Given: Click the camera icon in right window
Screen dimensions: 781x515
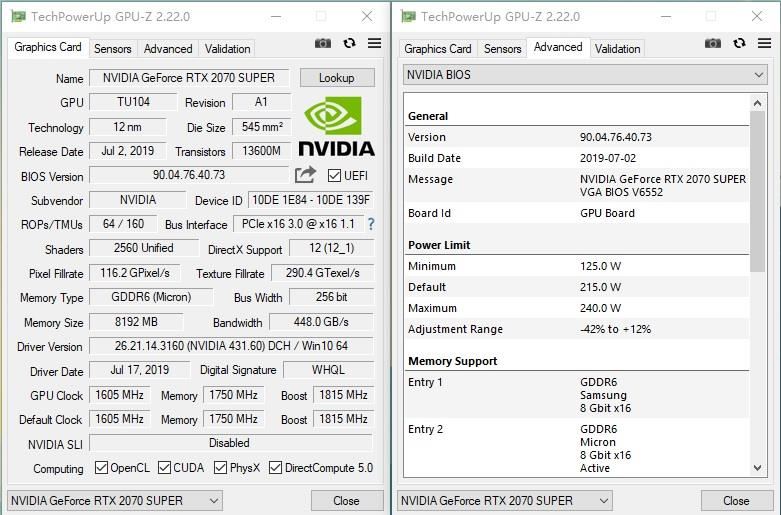Looking at the screenshot, I should coord(712,44).
